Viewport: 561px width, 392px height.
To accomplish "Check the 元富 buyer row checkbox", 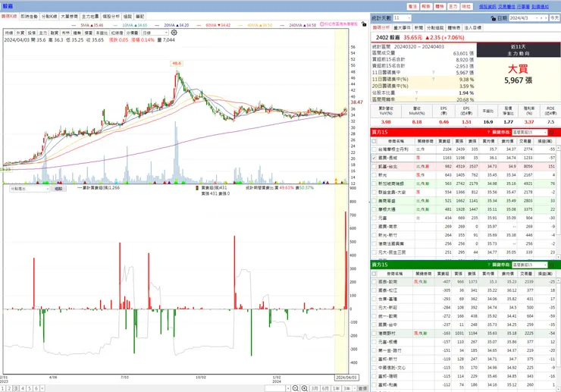I will pos(374,218).
